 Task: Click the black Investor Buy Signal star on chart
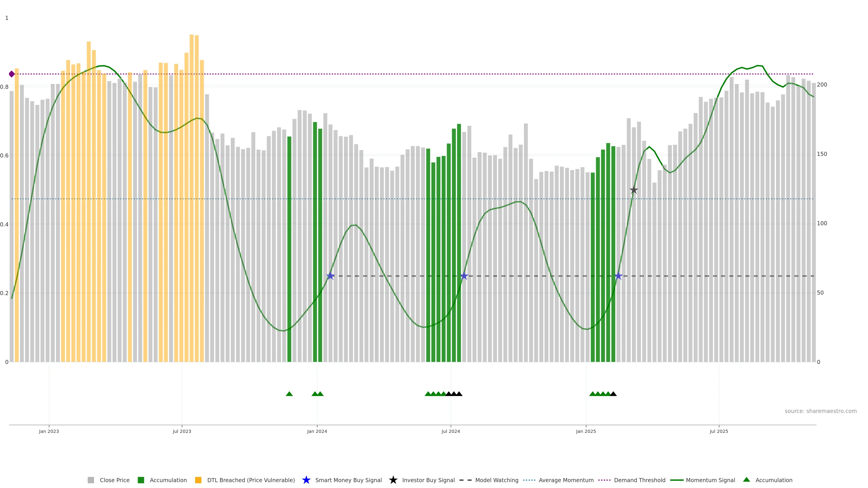click(634, 190)
